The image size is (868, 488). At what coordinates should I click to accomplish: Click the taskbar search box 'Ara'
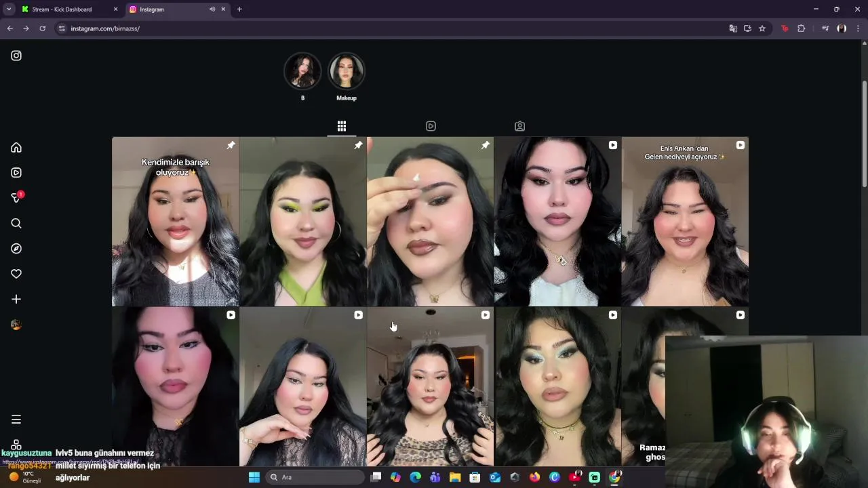[x=315, y=477]
